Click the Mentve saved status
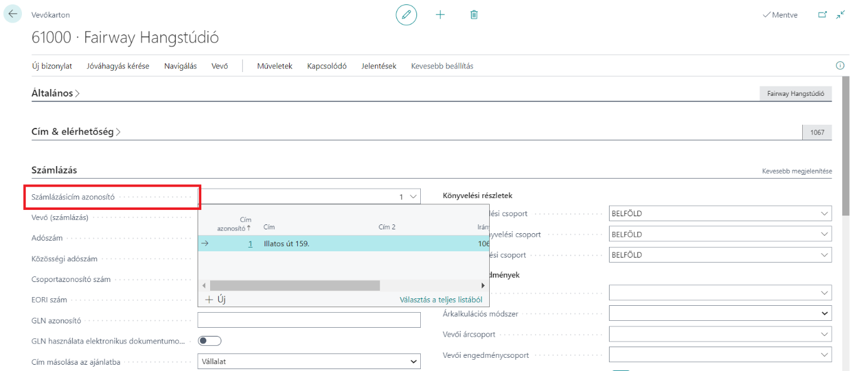 point(780,14)
